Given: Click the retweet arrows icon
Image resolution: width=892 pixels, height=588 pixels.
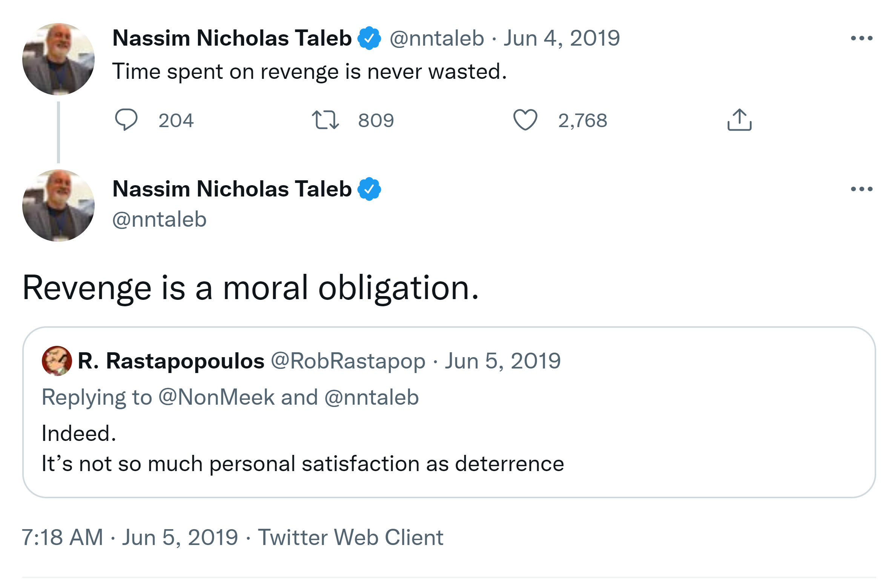Looking at the screenshot, I should pyautogui.click(x=325, y=120).
